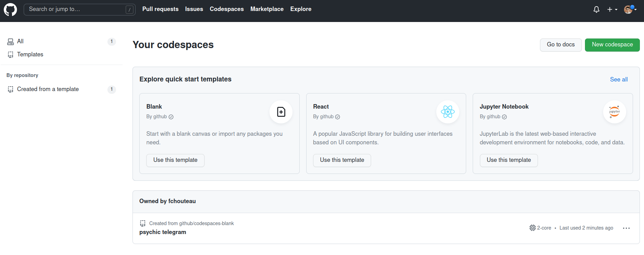Click the 2-core machine type icon
The width and height of the screenshot is (644, 255).
[x=532, y=228]
